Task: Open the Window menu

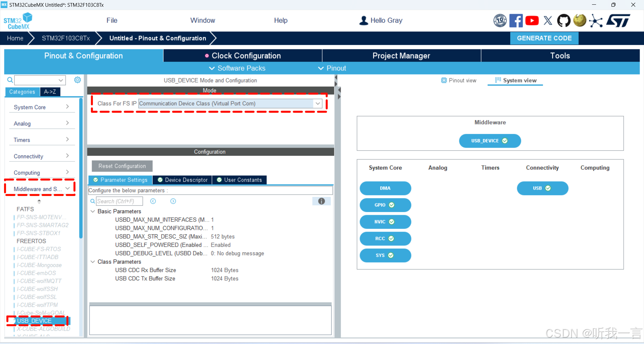Action: pyautogui.click(x=203, y=20)
